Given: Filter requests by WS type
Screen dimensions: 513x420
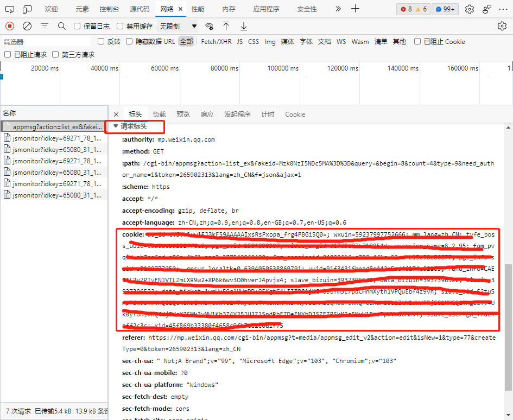Looking at the screenshot, I should coord(341,42).
